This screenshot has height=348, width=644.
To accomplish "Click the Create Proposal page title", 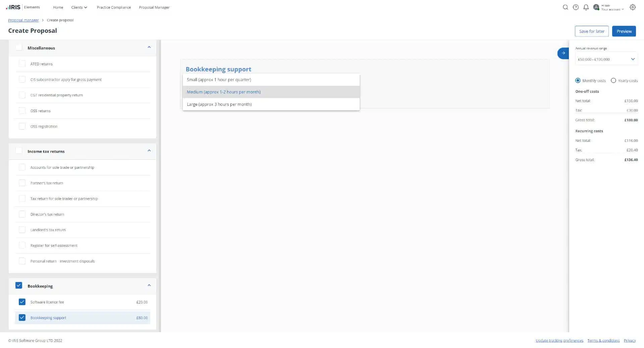I will (x=33, y=30).
